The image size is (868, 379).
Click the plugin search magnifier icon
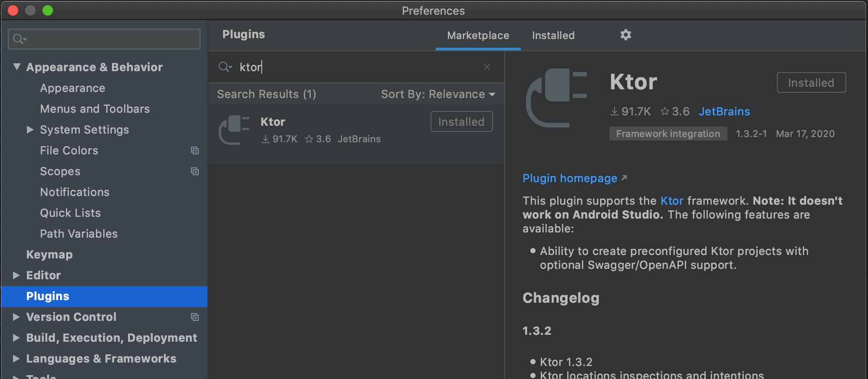[x=225, y=67]
